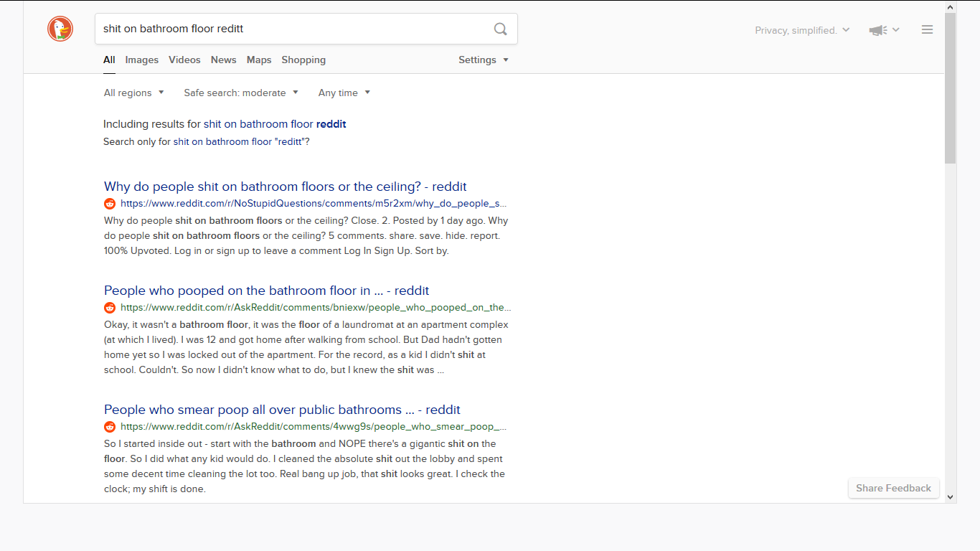Click the megaphone spread icon
Viewport: 980px width, 551px height.
point(878,30)
